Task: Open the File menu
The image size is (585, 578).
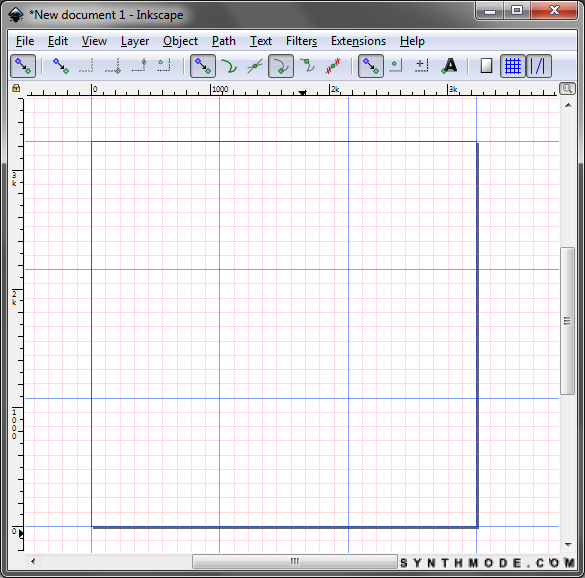Action: coord(25,41)
